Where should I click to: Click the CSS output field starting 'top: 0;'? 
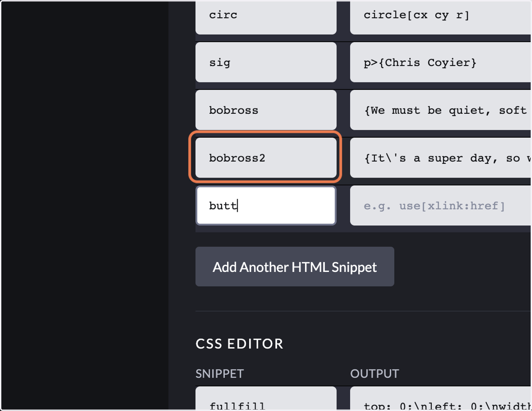(x=441, y=399)
